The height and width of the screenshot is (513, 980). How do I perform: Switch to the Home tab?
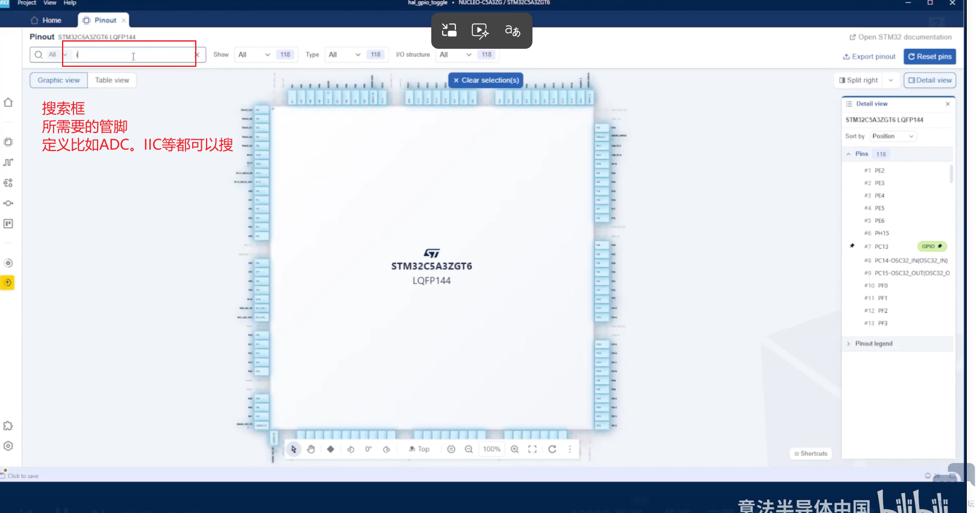(x=46, y=20)
